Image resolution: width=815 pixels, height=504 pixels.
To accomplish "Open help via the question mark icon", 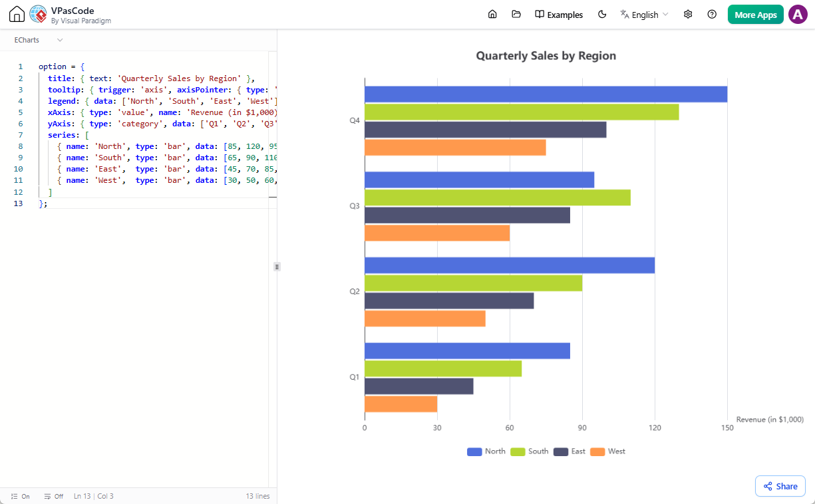I will click(x=712, y=15).
